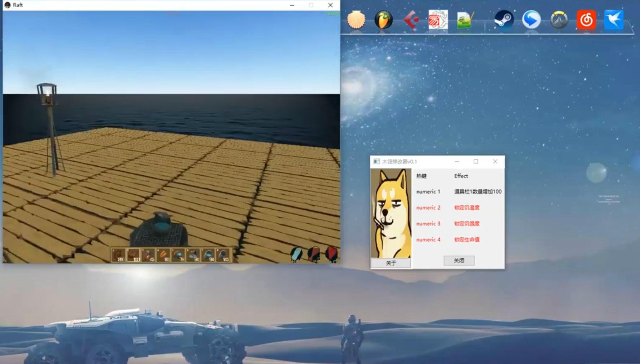Select hotbar slot 1 in Raft

[118, 255]
